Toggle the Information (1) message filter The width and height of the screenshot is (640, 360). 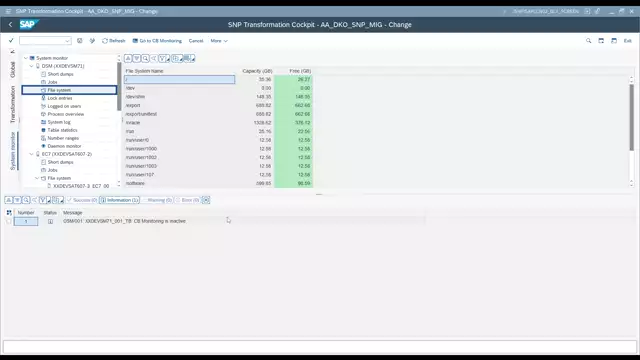point(119,200)
